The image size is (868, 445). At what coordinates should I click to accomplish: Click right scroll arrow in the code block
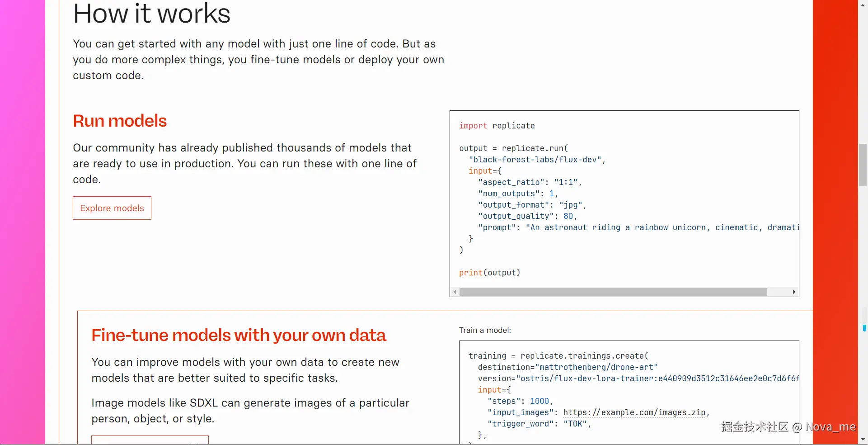coord(794,292)
